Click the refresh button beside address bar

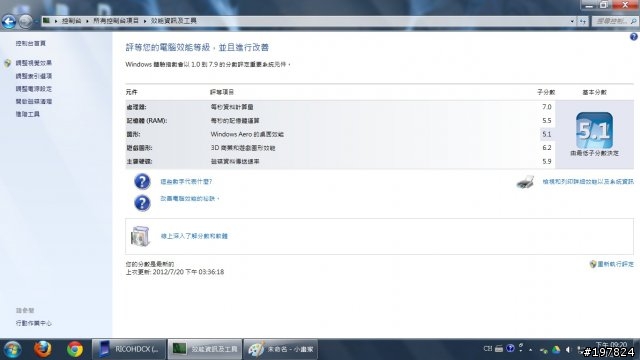pyautogui.click(x=583, y=21)
